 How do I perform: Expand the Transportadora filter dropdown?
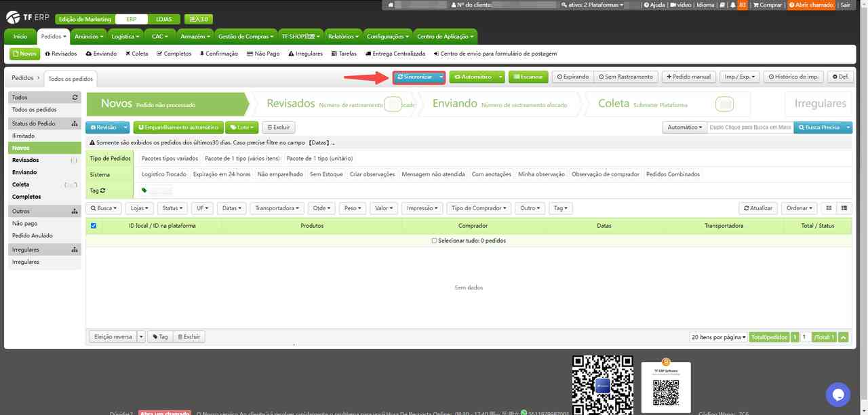(277, 208)
